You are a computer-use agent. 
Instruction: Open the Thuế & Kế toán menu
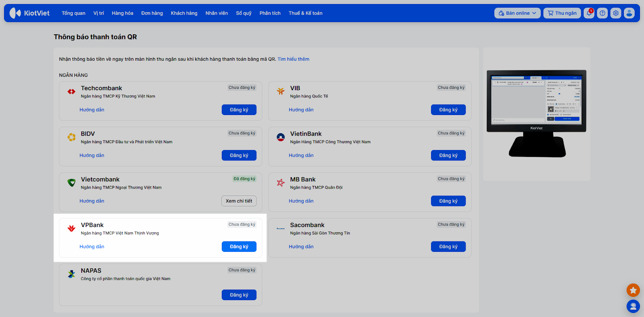305,13
